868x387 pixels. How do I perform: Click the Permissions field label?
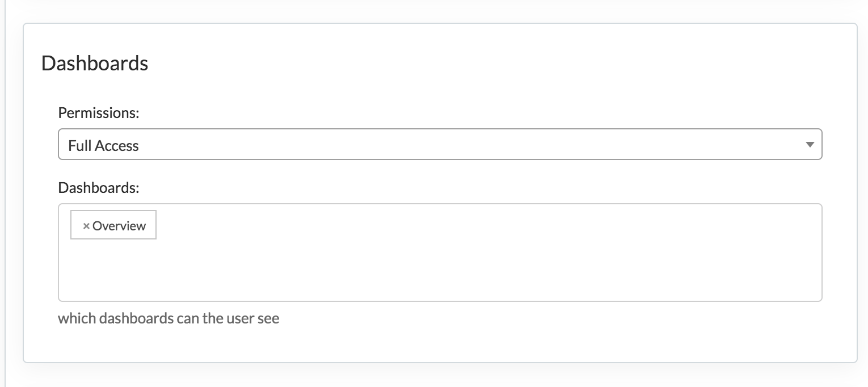pos(99,112)
